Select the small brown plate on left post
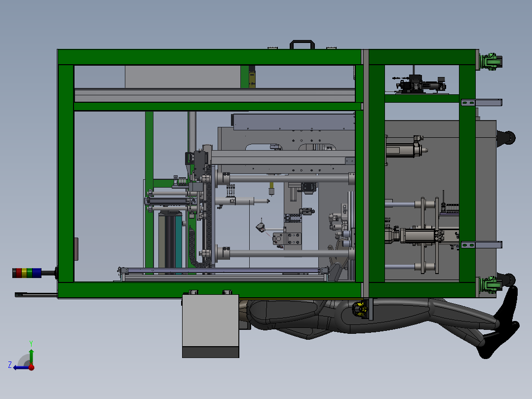The width and height of the screenshot is (532, 399). click(76, 249)
